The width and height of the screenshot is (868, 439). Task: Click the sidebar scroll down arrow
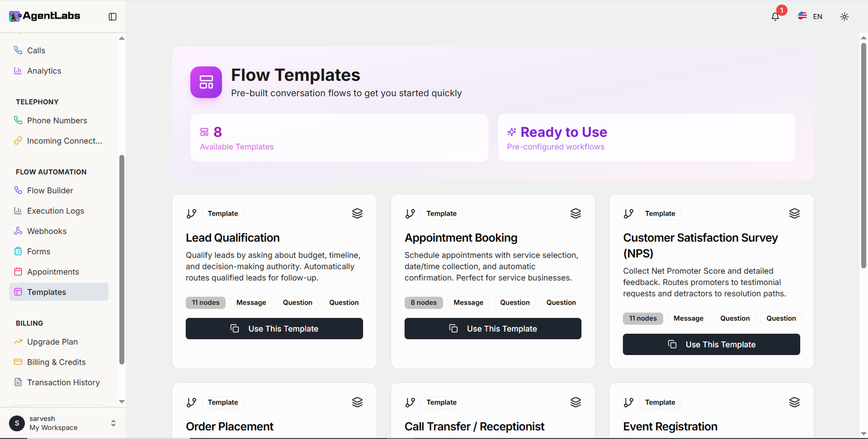click(x=122, y=402)
